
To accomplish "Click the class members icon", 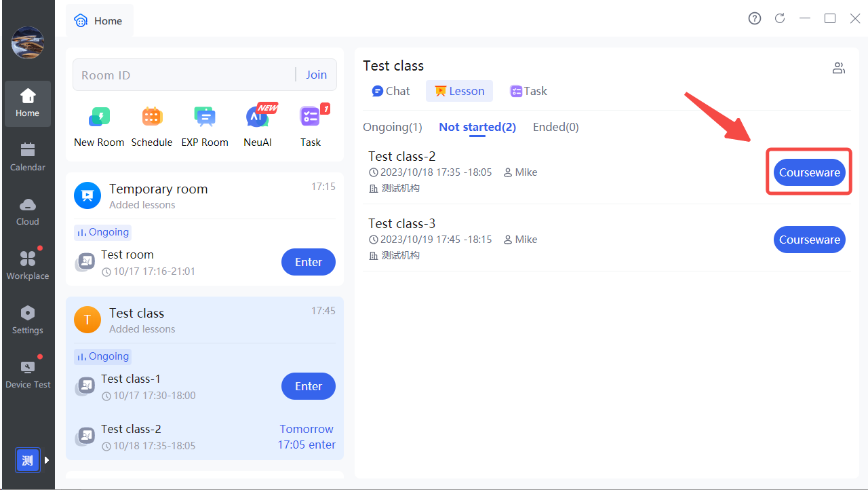I will click(839, 68).
